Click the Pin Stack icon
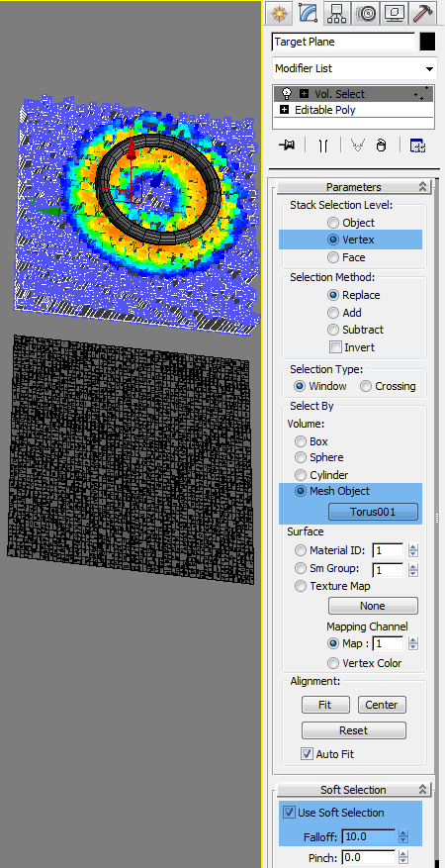This screenshot has height=868, width=445. [x=287, y=145]
